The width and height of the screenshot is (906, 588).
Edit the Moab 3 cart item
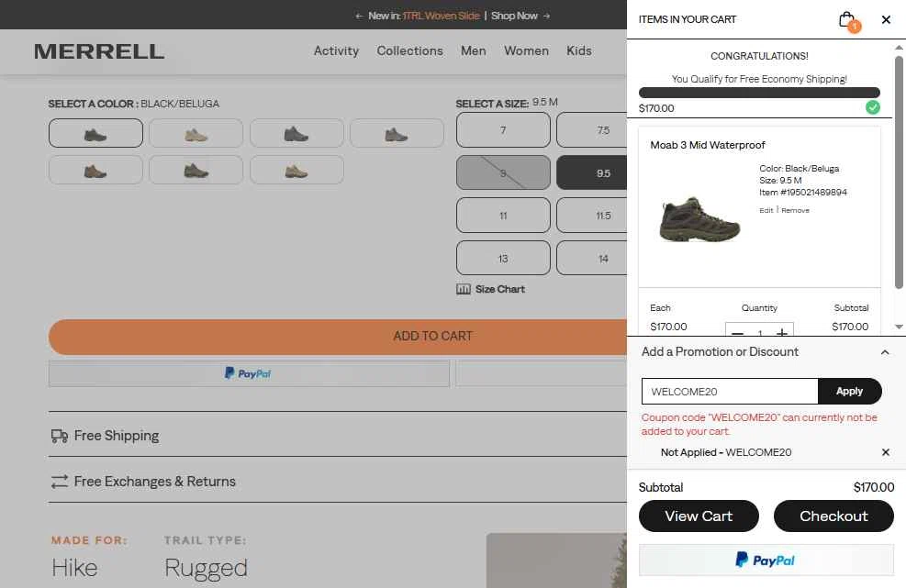click(766, 210)
